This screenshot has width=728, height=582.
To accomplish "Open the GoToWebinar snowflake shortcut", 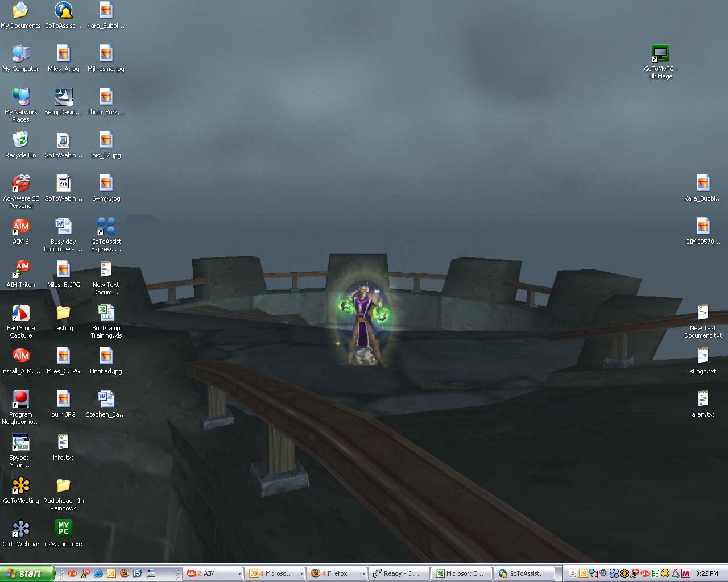I will click(x=20, y=534).
